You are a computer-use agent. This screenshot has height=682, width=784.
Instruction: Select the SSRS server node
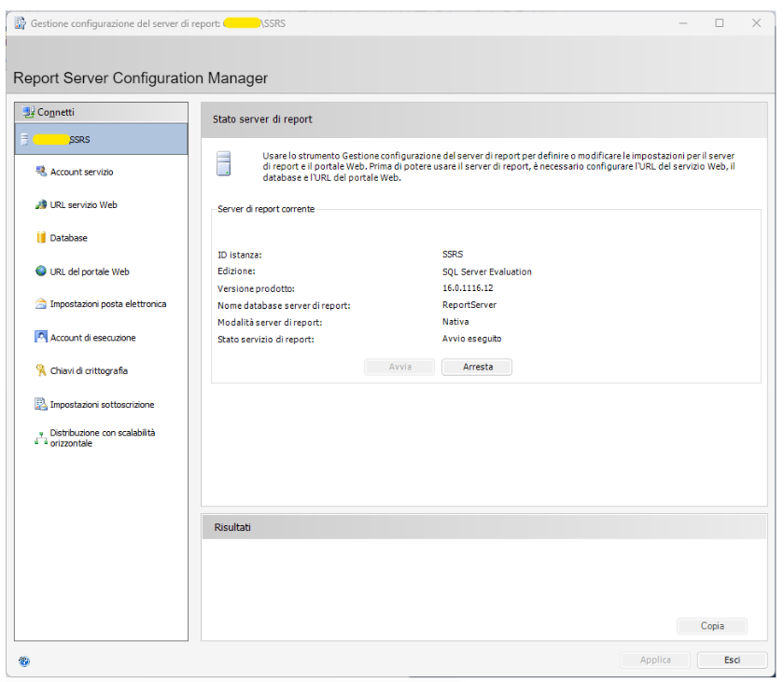pyautogui.click(x=102, y=139)
